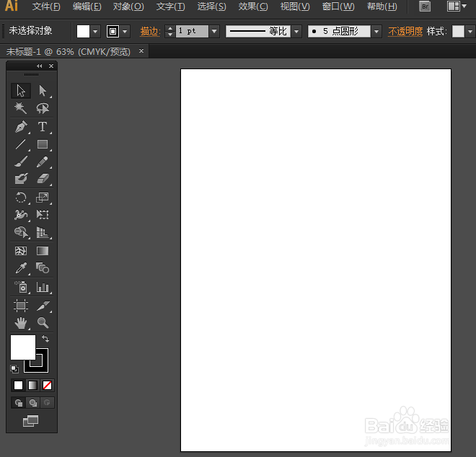Open Adobe Bridge via Br icon

425,6
